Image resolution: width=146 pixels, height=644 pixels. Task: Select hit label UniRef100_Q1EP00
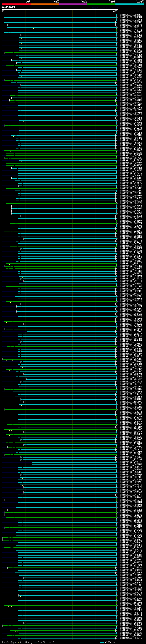point(131,331)
